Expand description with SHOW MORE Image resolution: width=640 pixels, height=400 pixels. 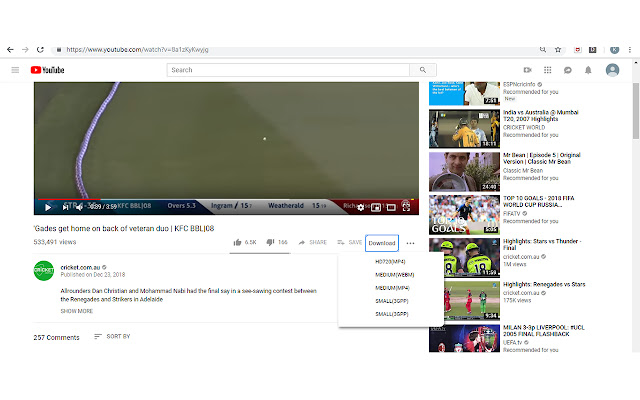(77, 311)
